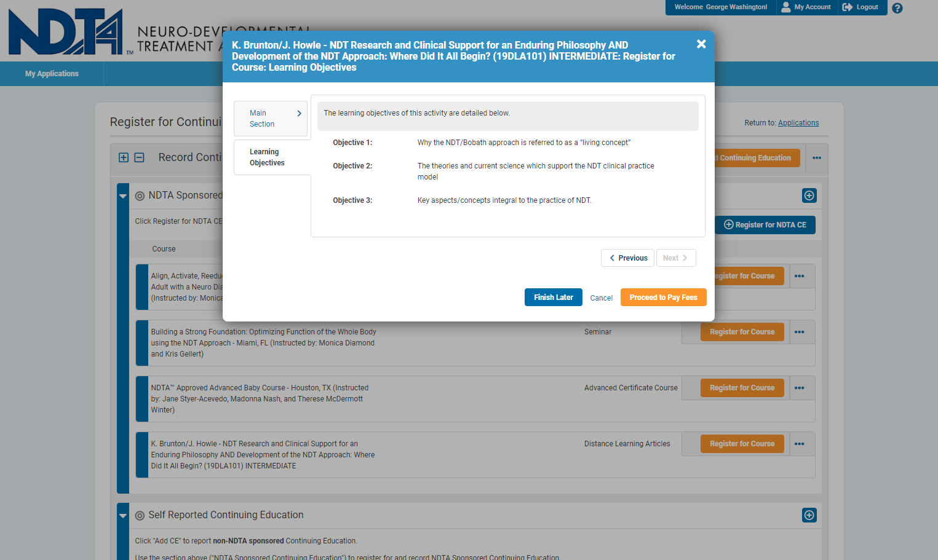
Task: Click the disabled Next button
Action: [x=676, y=258]
